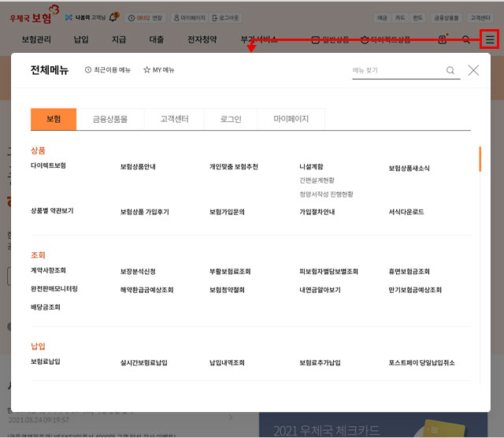Click 대출 in the main navigation
This screenshot has height=438, width=504.
pos(157,39)
